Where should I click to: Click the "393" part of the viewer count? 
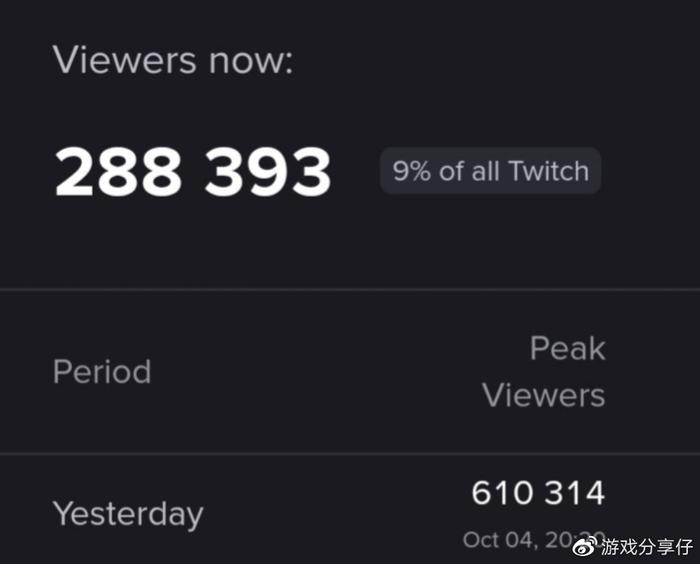[x=268, y=171]
